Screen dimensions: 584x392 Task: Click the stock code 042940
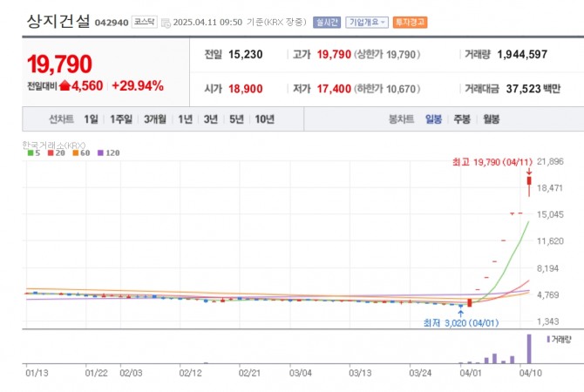[x=112, y=23]
